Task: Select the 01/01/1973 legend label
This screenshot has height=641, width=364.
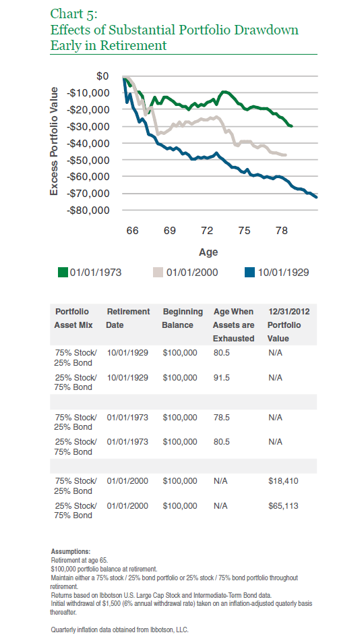Action: pos(96,273)
